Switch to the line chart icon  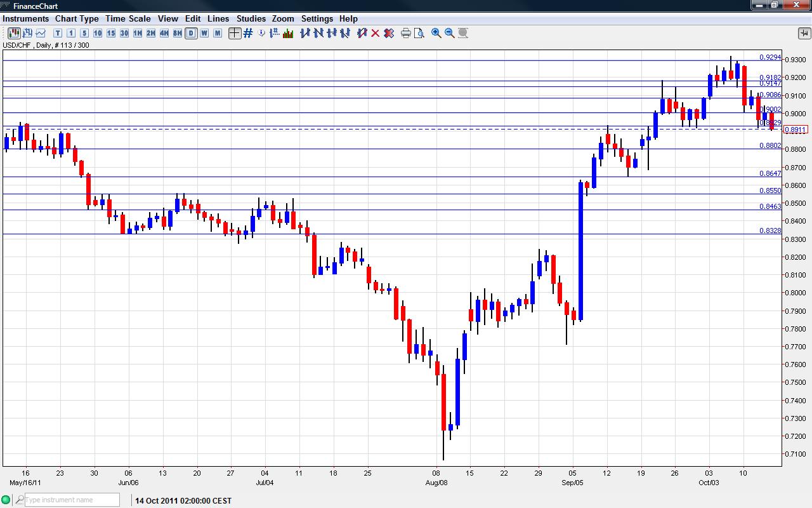tap(41, 33)
